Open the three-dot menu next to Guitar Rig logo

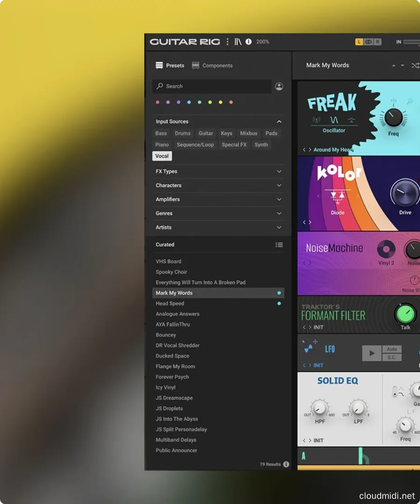click(x=227, y=41)
